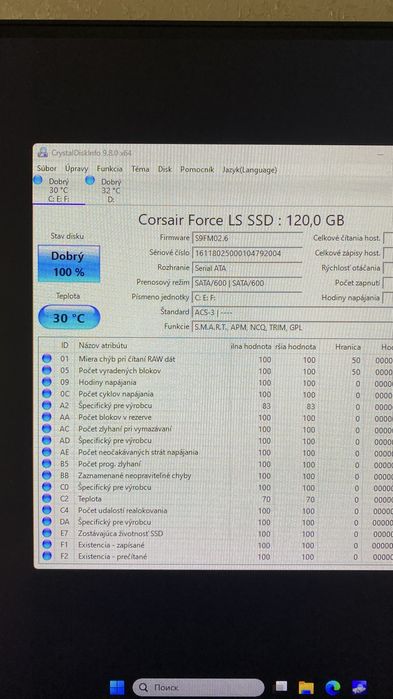Open the Jazyk(Language) menu
Image resolution: width=393 pixels, height=699 pixels.
click(250, 170)
